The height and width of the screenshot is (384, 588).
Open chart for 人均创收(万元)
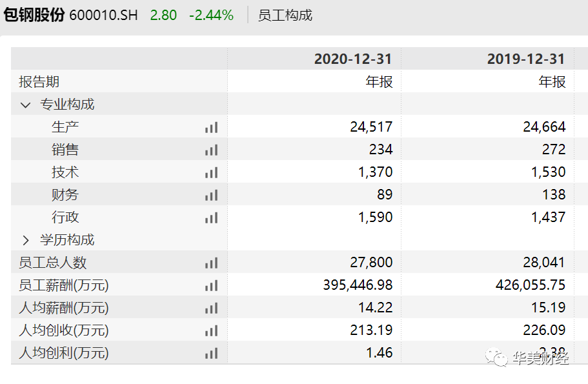tap(212, 330)
